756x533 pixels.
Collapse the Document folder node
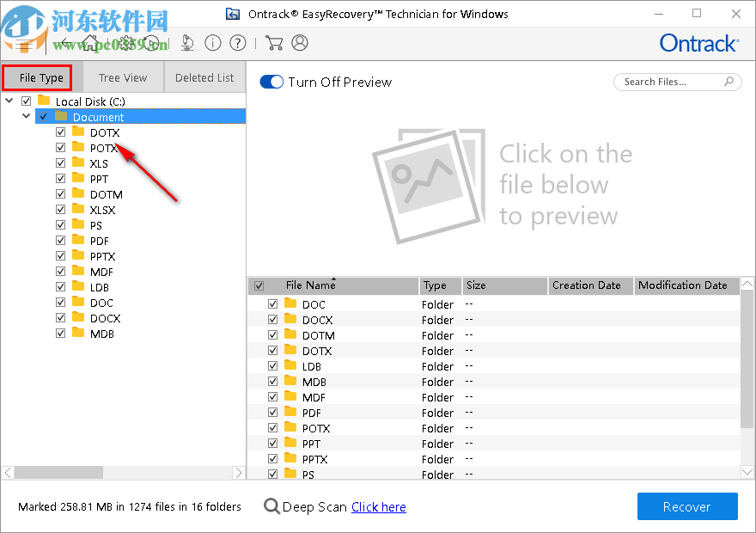[x=26, y=115]
